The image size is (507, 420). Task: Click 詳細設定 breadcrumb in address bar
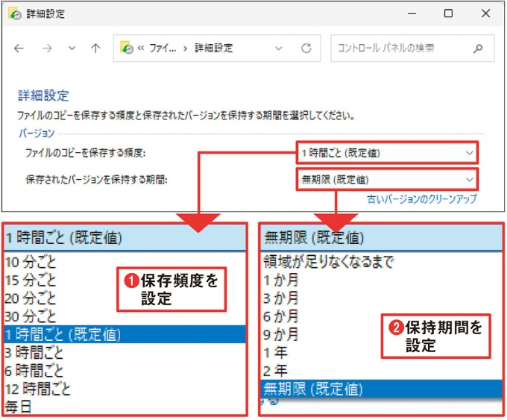click(x=213, y=48)
